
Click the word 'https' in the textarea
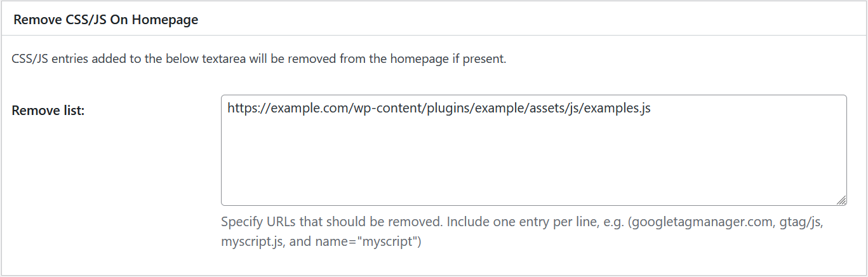(241, 109)
